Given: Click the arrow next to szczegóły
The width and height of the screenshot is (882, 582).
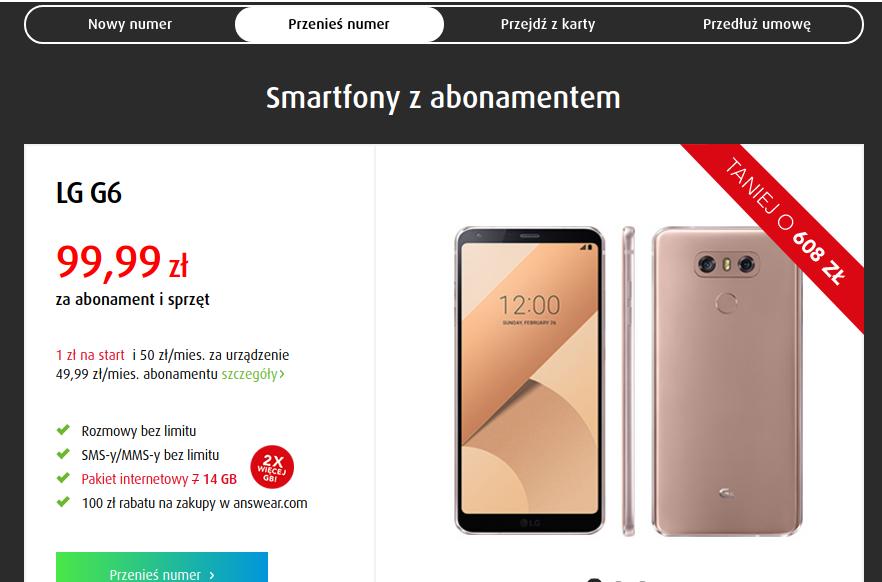Looking at the screenshot, I should pyautogui.click(x=282, y=375).
